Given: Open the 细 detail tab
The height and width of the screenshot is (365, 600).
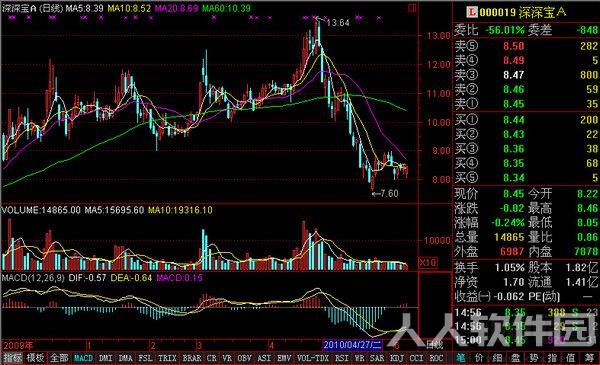Looking at the screenshot, I should pos(497,358).
